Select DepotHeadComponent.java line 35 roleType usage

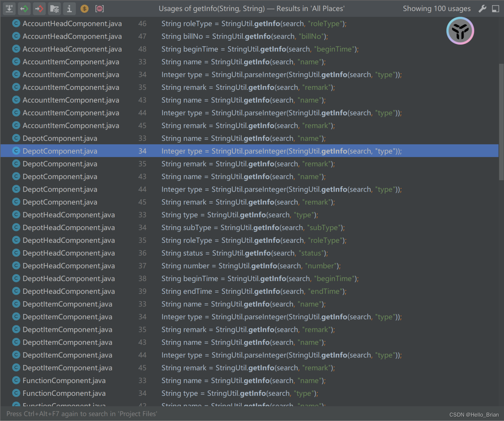249,240
